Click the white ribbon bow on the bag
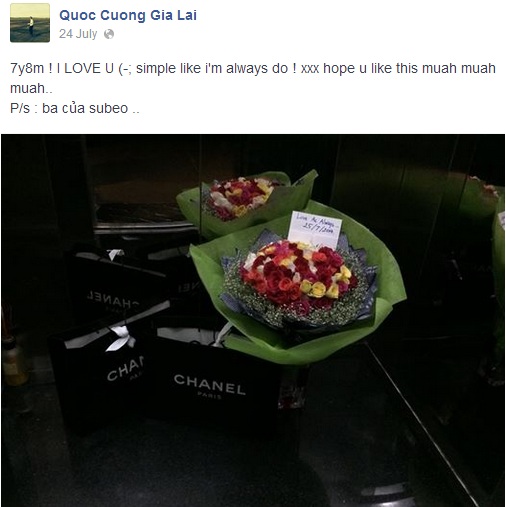The image size is (506, 507). point(121,337)
